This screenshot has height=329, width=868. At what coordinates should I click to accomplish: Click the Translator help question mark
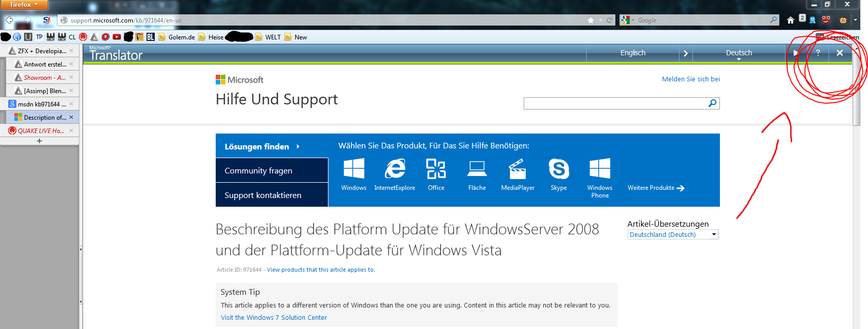coord(818,53)
